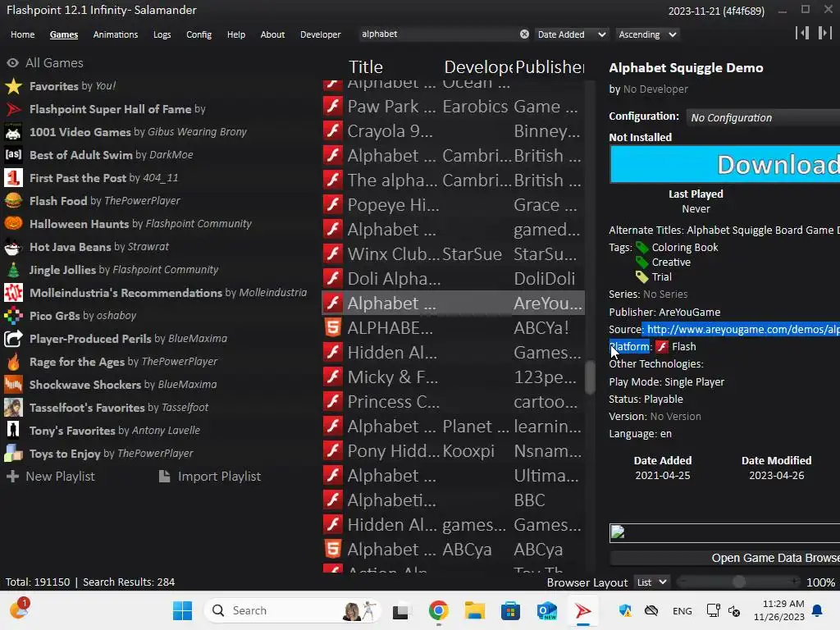The image size is (840, 630).
Task: Open the No Configuration dropdown
Action: click(764, 117)
